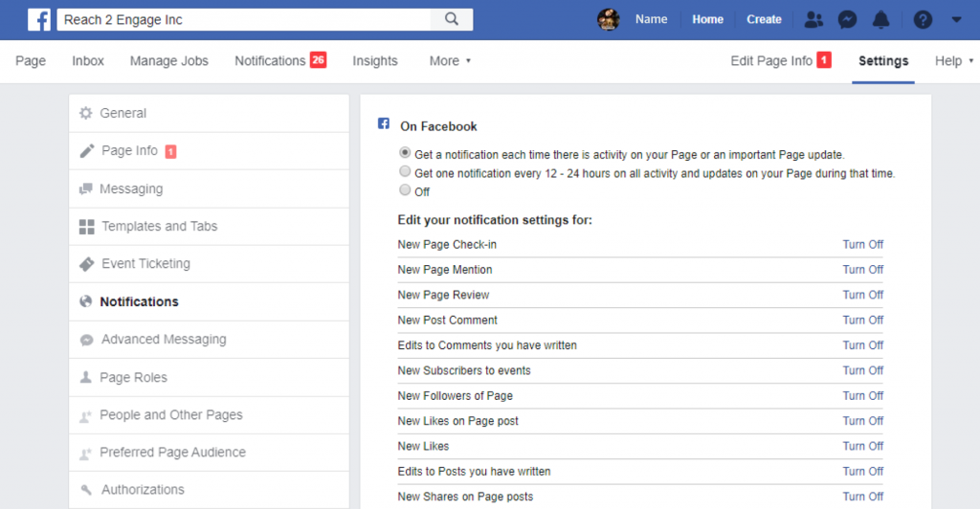The image size is (980, 509).
Task: Open Page Roles settings section
Action: (x=133, y=377)
